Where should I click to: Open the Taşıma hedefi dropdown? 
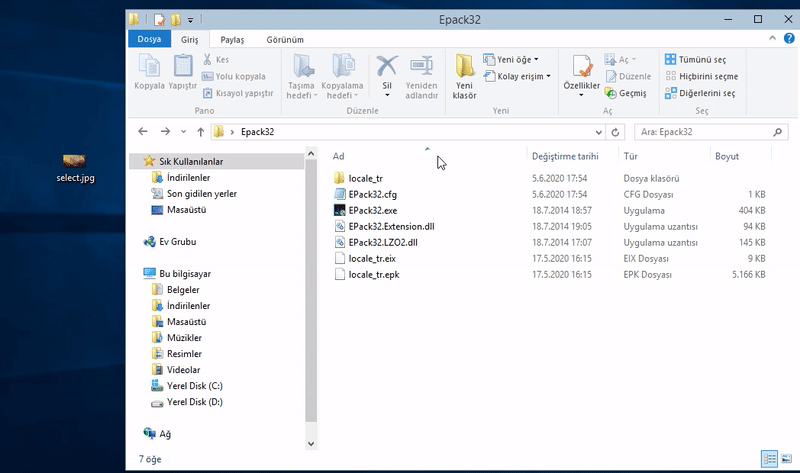302,77
